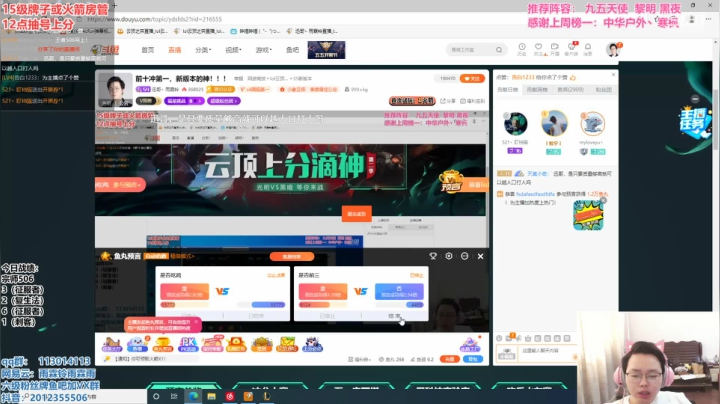Open the pink activity icon with NEW badge
The width and height of the screenshot is (720, 404).
pyautogui.click(x=212, y=343)
